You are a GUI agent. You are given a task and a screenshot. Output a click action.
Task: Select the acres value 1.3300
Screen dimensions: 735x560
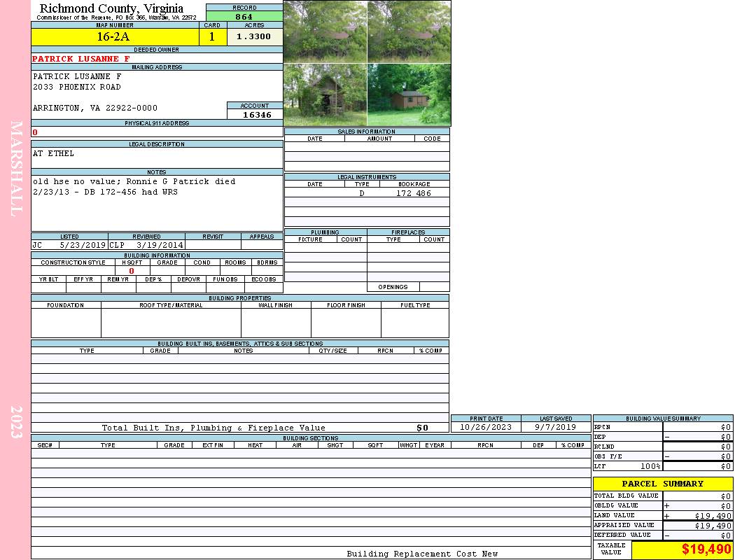point(254,37)
